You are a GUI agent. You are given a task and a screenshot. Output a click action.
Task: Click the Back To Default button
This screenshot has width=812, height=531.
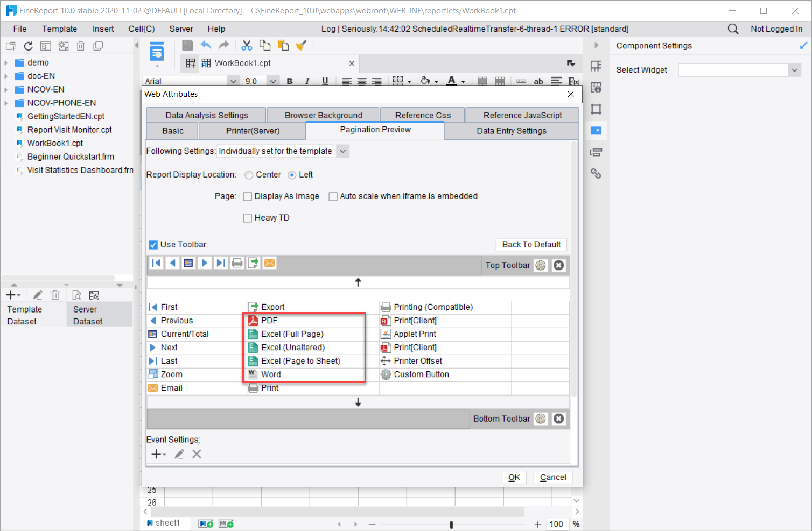coord(531,244)
